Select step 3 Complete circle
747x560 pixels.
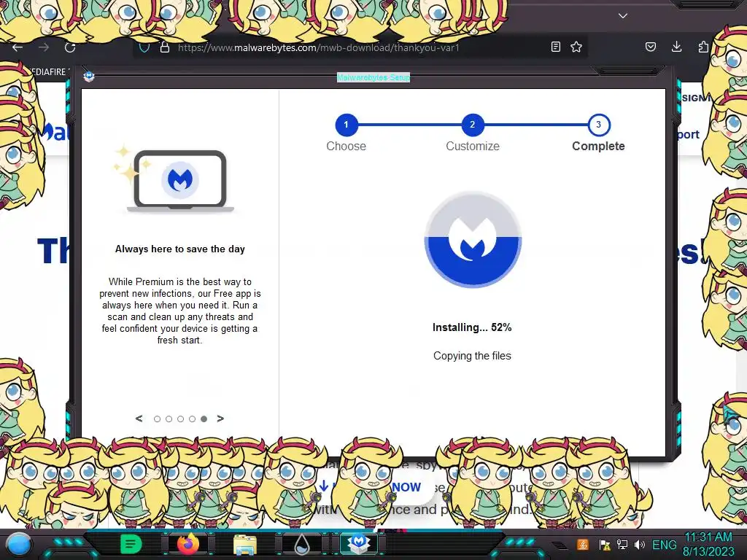[x=599, y=125]
